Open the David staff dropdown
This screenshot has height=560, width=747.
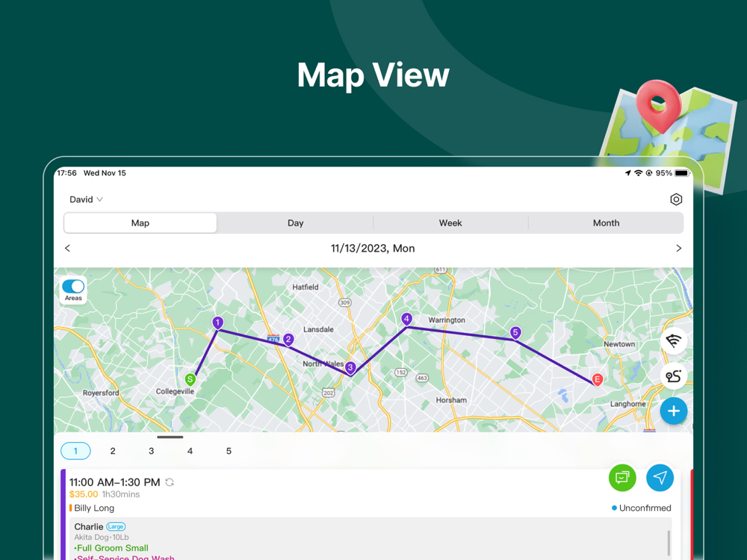[x=86, y=199]
